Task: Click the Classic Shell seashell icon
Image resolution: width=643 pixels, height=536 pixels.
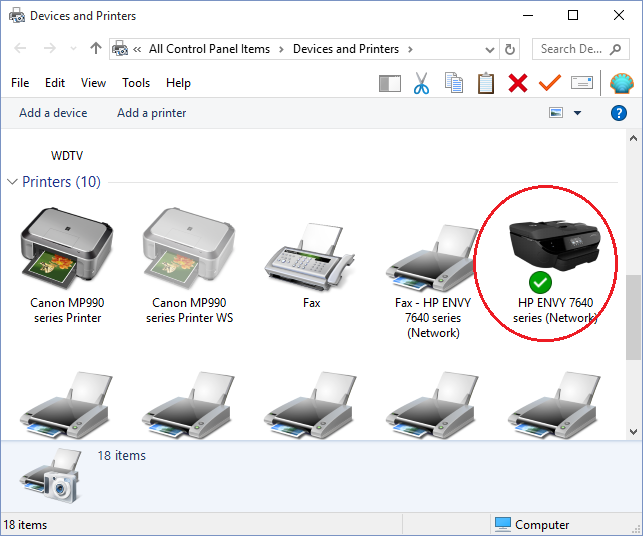Action: pos(621,83)
